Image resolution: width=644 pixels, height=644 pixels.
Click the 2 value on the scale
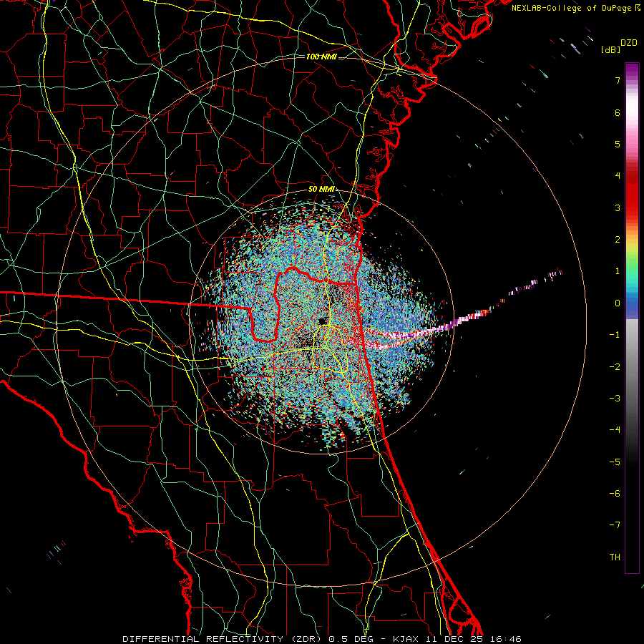[x=618, y=240]
